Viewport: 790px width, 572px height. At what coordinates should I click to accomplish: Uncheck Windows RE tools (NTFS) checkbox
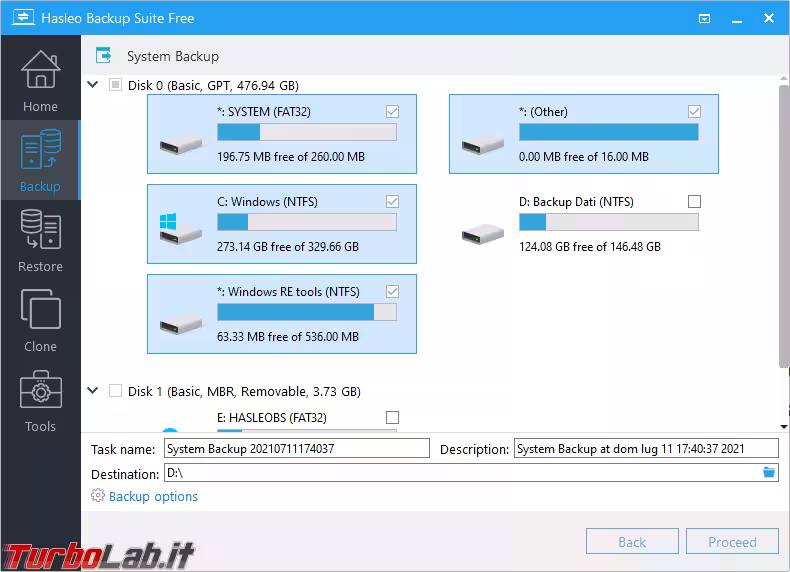(392, 291)
